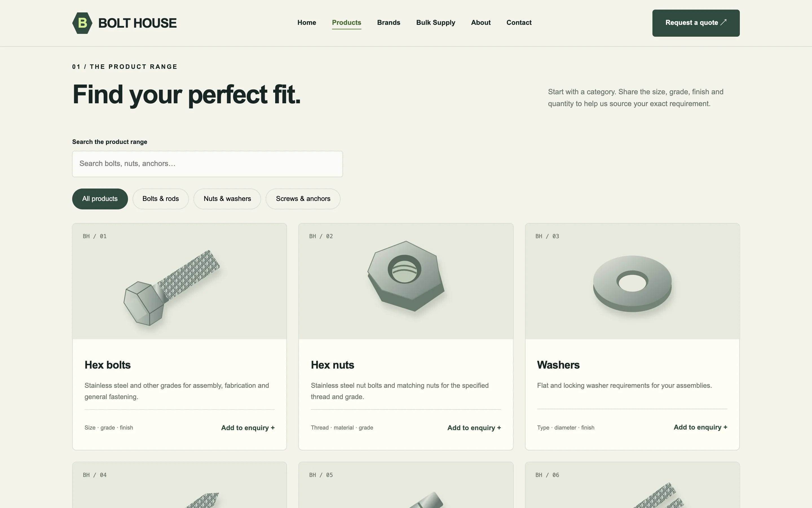Viewport: 812px width, 508px height.
Task: Filter by Bolts & rods
Action: point(160,199)
